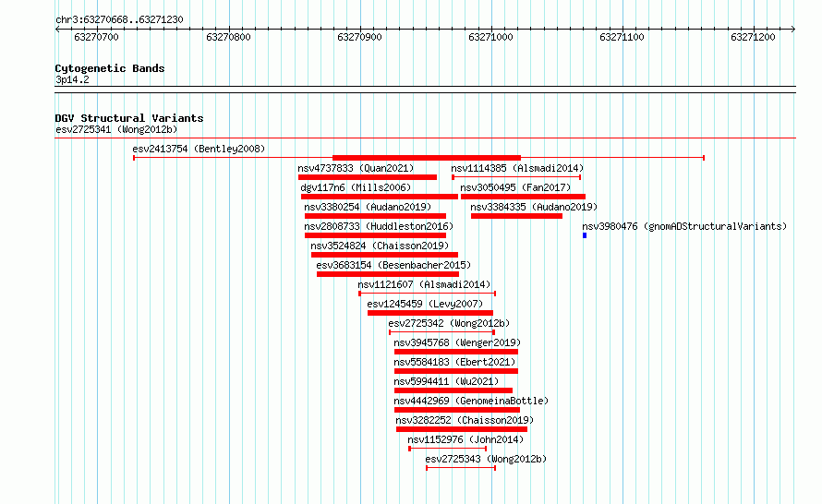
Task: Click the nsv4737833 (Quan2021) label
Action: coord(356,168)
